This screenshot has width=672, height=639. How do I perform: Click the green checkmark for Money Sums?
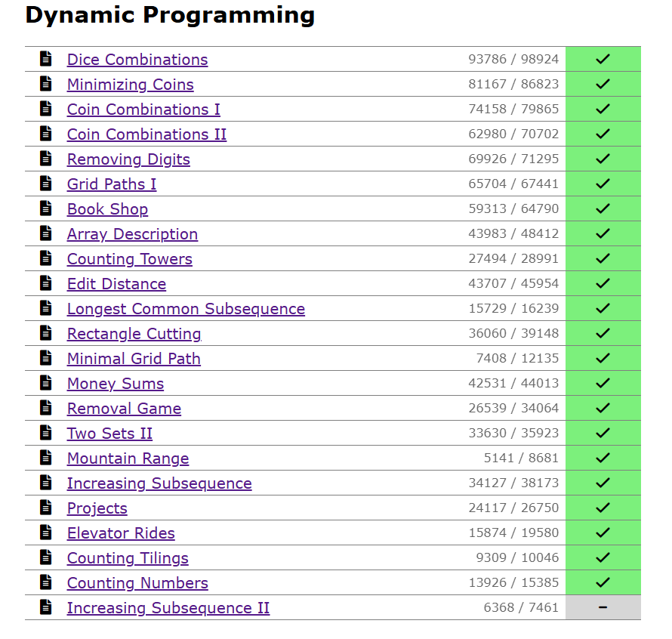point(603,382)
